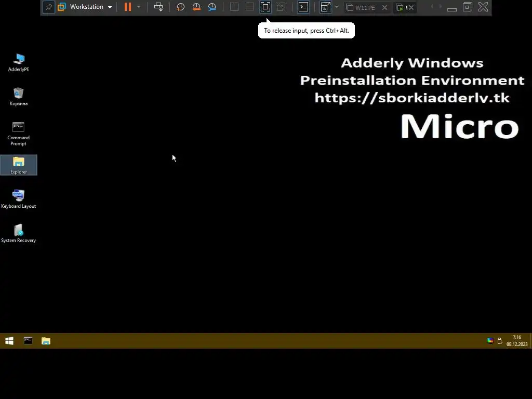Take a snapshot of the virtual machine
The width and height of the screenshot is (532, 399).
coord(180,7)
